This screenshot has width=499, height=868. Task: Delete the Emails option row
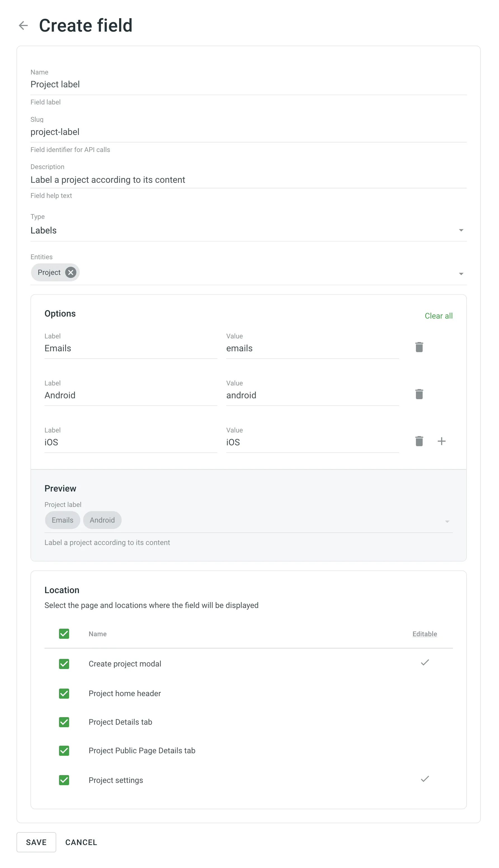click(419, 347)
